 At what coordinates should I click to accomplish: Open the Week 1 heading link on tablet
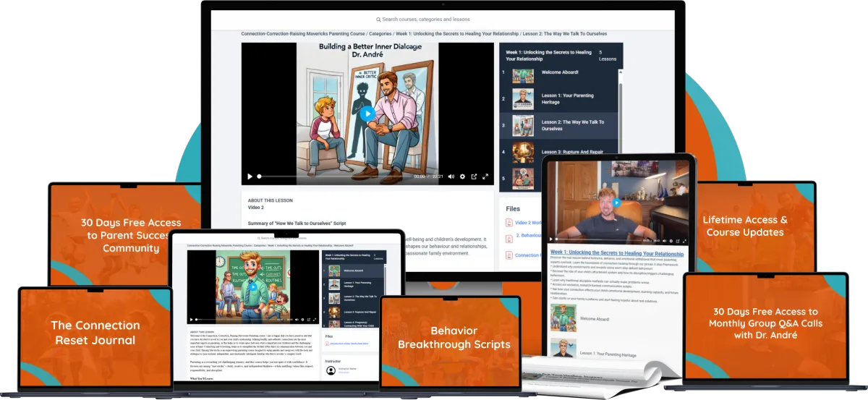click(x=617, y=254)
